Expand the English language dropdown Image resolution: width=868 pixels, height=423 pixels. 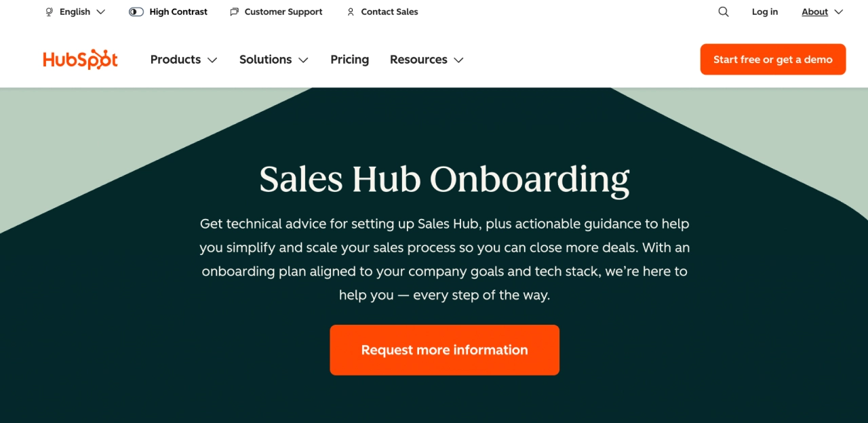102,12
